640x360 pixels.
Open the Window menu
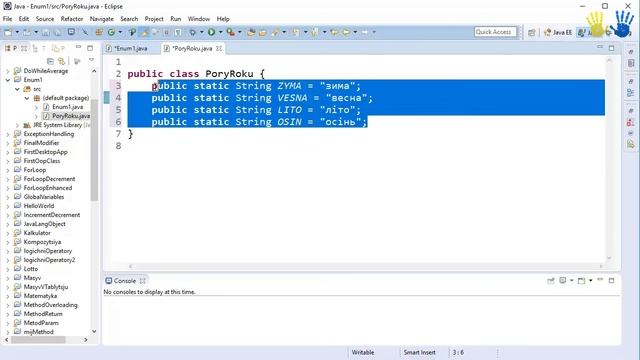point(199,19)
